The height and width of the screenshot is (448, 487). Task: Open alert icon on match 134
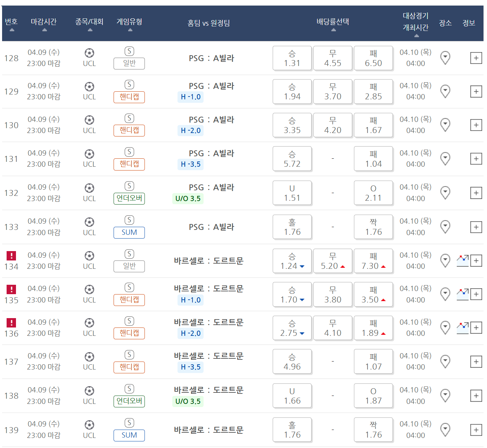pyautogui.click(x=11, y=256)
